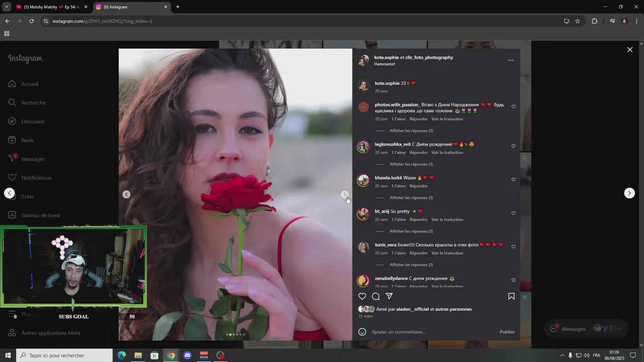Click Publier to post the comment
The height and width of the screenshot is (362, 644).
click(507, 332)
